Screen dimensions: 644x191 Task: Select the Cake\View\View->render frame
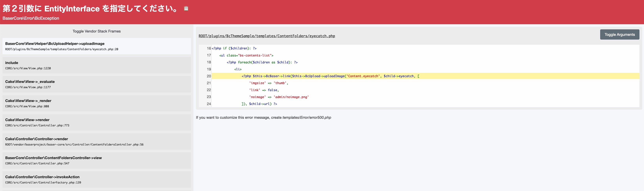point(97,122)
